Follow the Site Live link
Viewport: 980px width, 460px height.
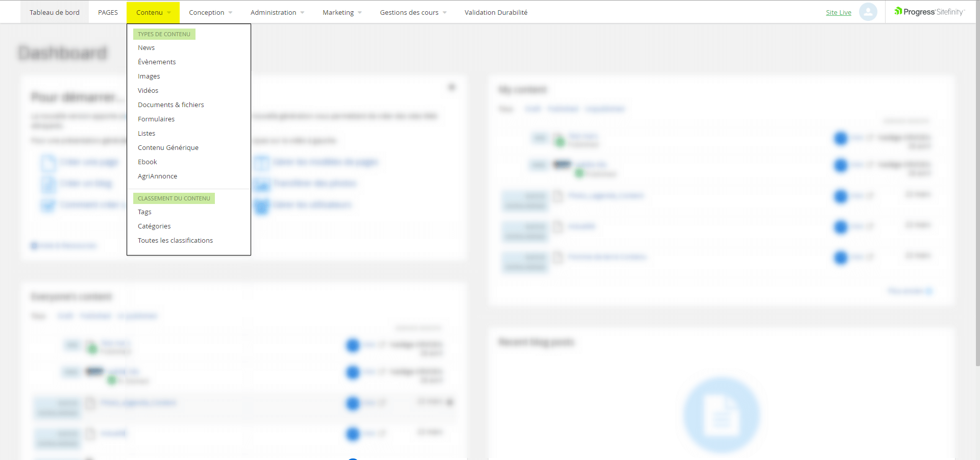pyautogui.click(x=838, y=12)
